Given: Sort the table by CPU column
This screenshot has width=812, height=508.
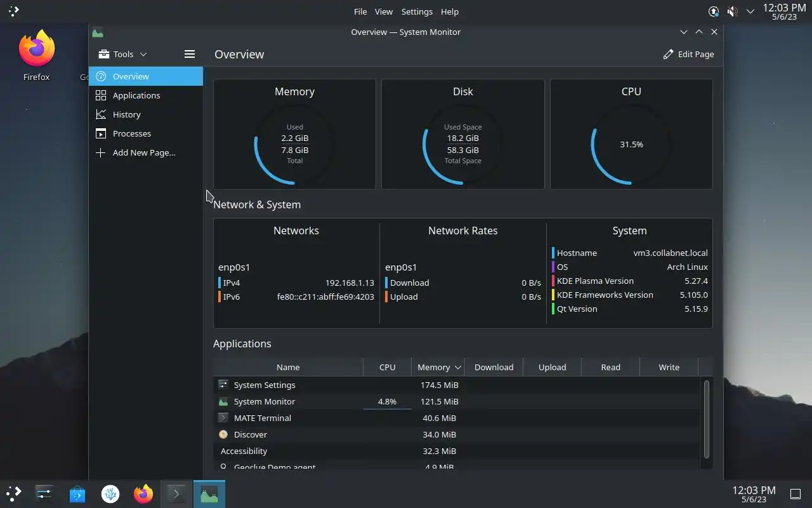Looking at the screenshot, I should pos(387,367).
